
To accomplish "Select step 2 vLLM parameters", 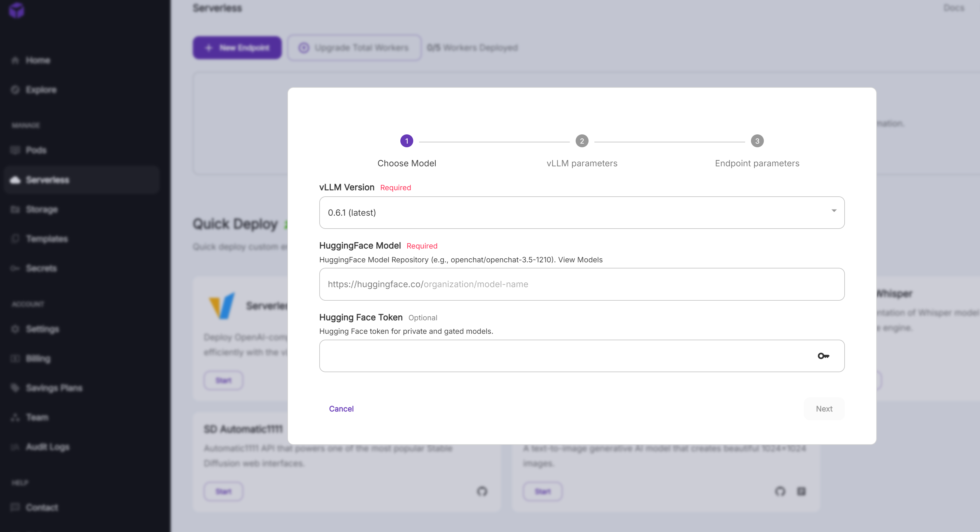I will (582, 141).
